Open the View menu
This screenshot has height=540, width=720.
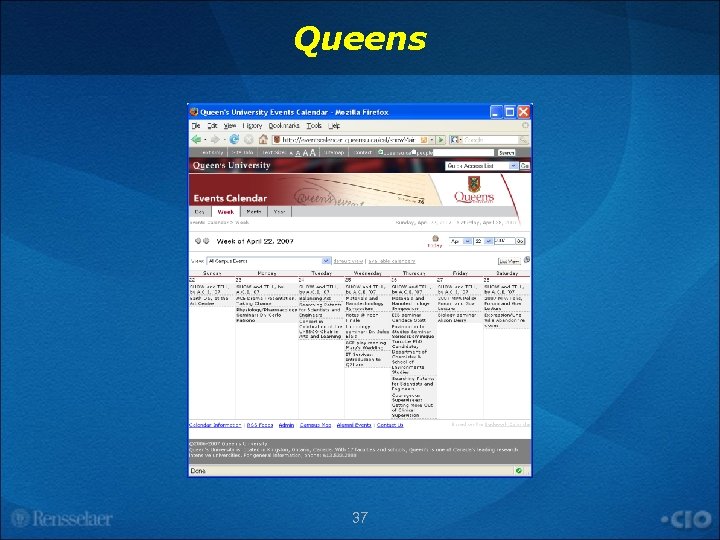pyautogui.click(x=230, y=125)
